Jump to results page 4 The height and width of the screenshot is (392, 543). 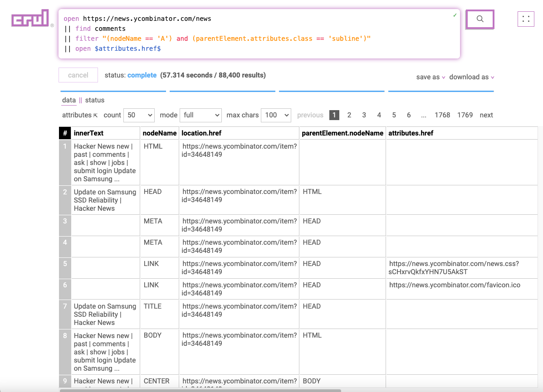pyautogui.click(x=379, y=115)
